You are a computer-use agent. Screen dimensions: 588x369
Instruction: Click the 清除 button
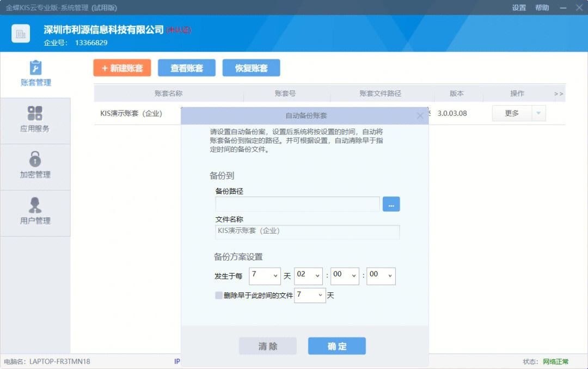tap(268, 346)
